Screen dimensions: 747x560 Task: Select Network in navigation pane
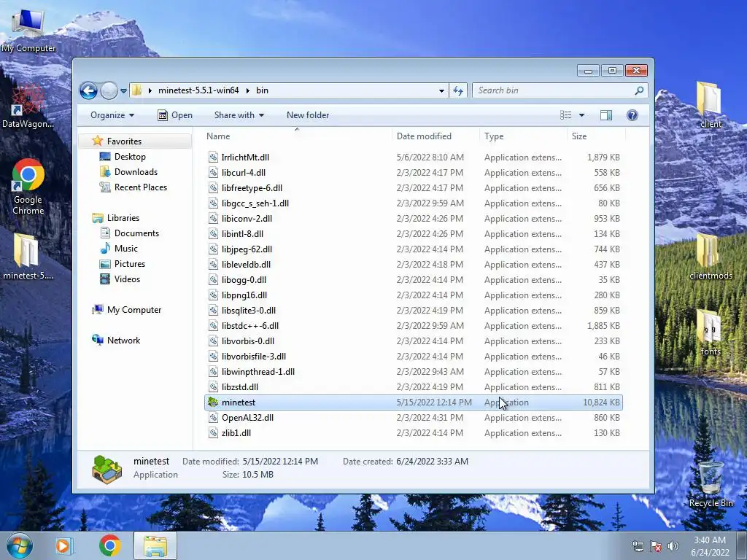[x=123, y=341]
